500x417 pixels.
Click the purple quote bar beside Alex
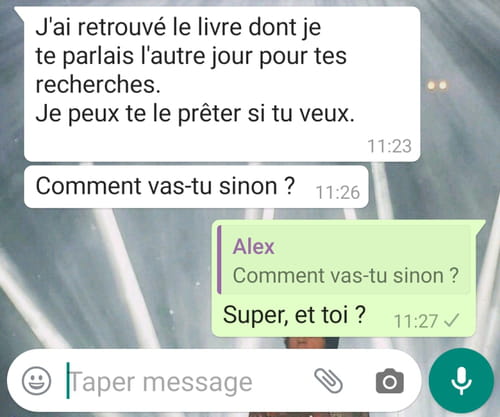[219, 260]
